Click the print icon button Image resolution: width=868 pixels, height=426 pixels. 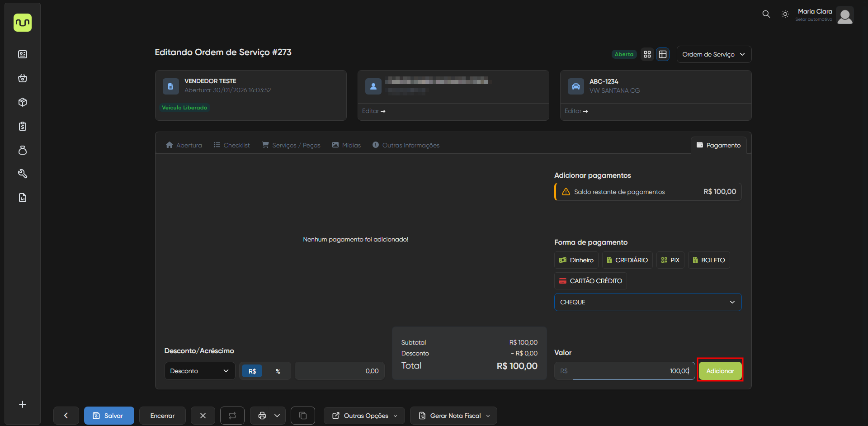pos(262,416)
